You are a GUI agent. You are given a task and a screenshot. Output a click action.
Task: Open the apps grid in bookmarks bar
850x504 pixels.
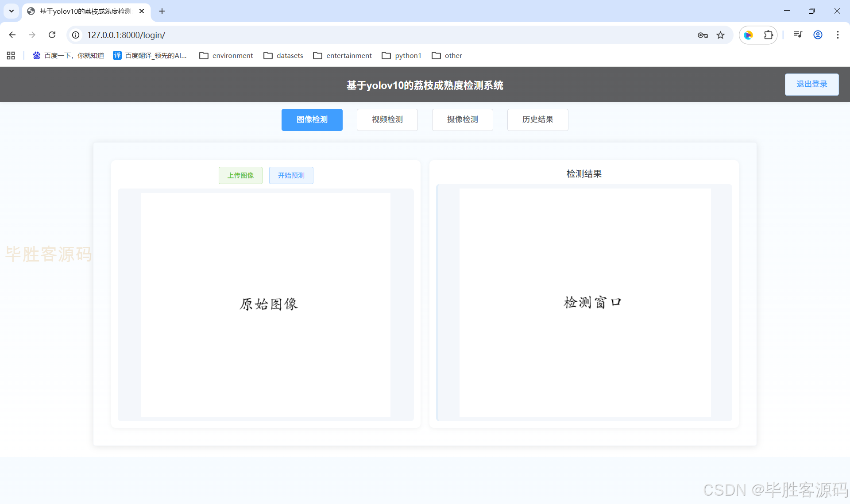tap(11, 55)
